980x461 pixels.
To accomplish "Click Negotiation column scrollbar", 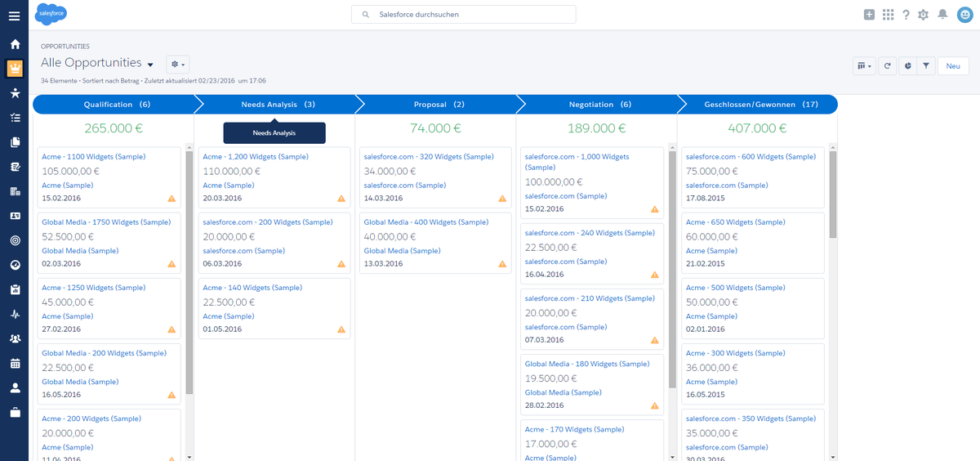I will 672,270.
